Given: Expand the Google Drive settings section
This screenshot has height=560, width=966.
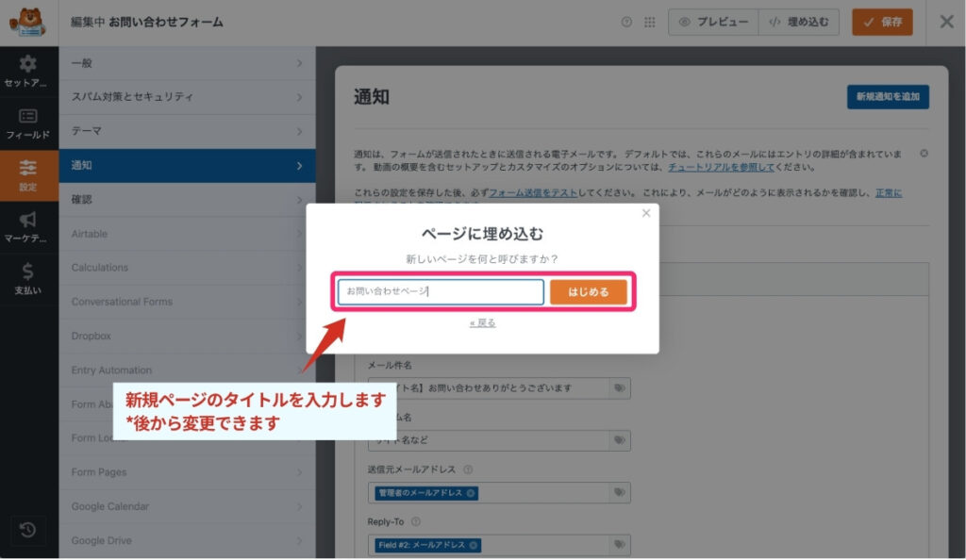Looking at the screenshot, I should click(187, 540).
